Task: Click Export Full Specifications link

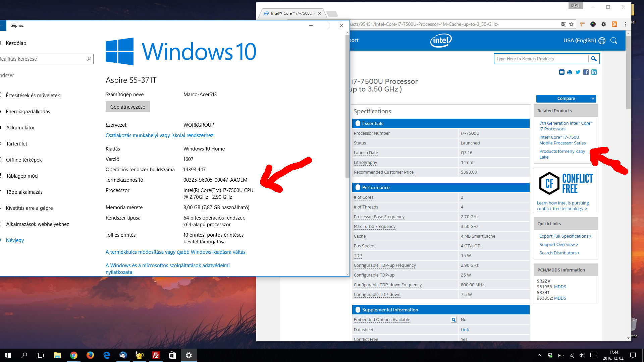Action: pyautogui.click(x=565, y=236)
